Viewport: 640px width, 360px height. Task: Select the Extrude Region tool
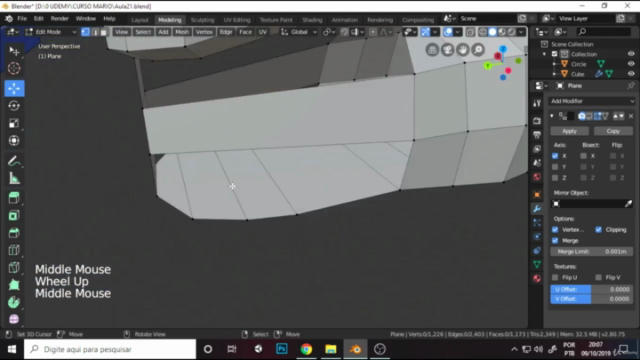pyautogui.click(x=14, y=198)
